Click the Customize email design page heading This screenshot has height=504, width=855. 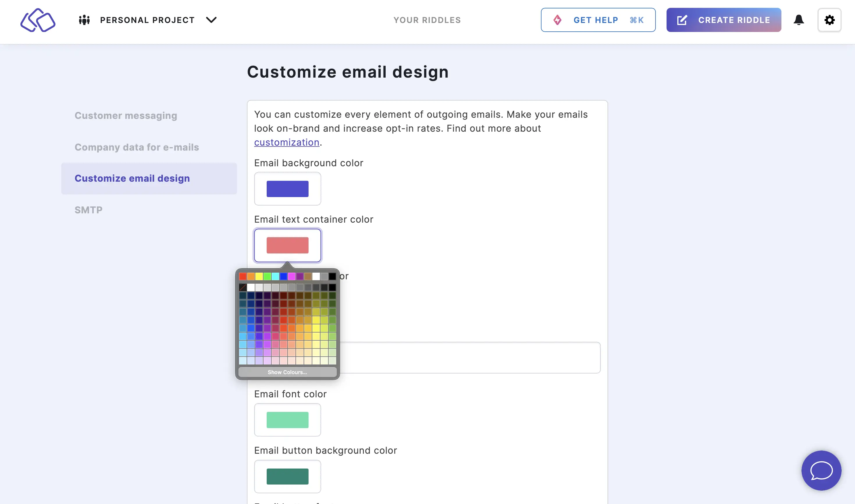tap(348, 72)
